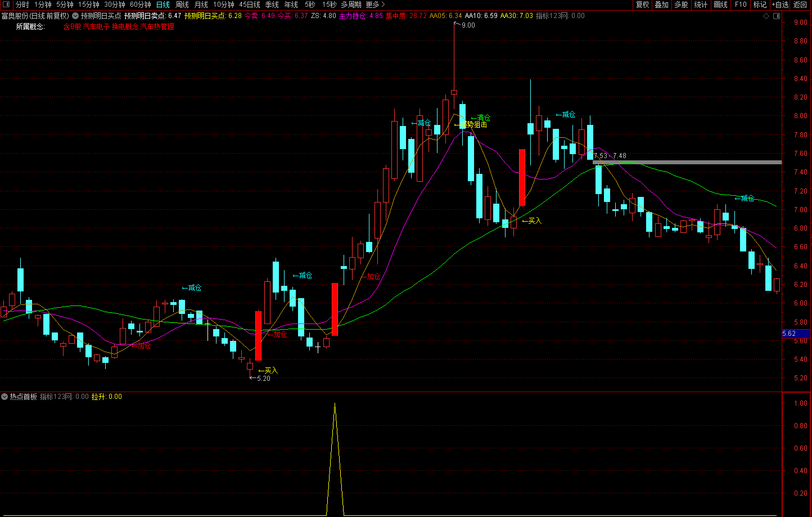
Task: Click the diamond icon above price axis
Action: [x=766, y=16]
